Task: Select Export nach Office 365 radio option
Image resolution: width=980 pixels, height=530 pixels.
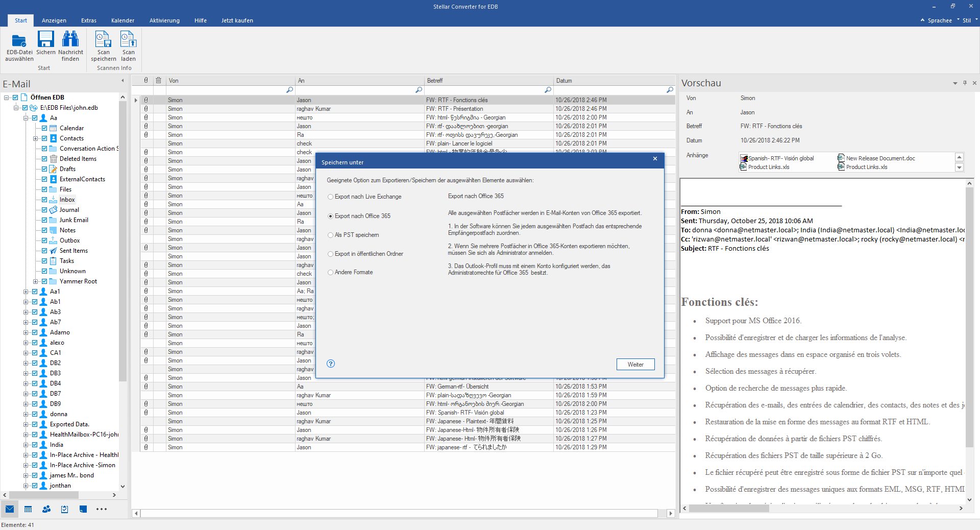Action: [359, 216]
